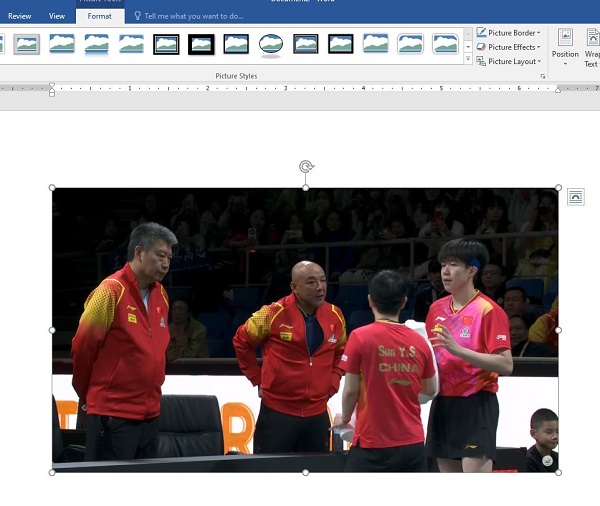Apply the Reflected Rounded Rectangle picture style
This screenshot has width=600, height=506.
coord(96,44)
